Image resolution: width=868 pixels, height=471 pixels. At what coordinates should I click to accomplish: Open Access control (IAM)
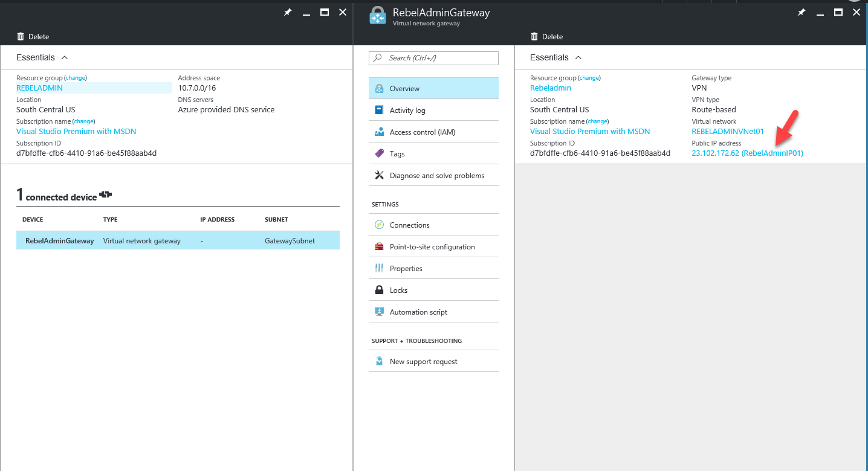click(x=433, y=132)
